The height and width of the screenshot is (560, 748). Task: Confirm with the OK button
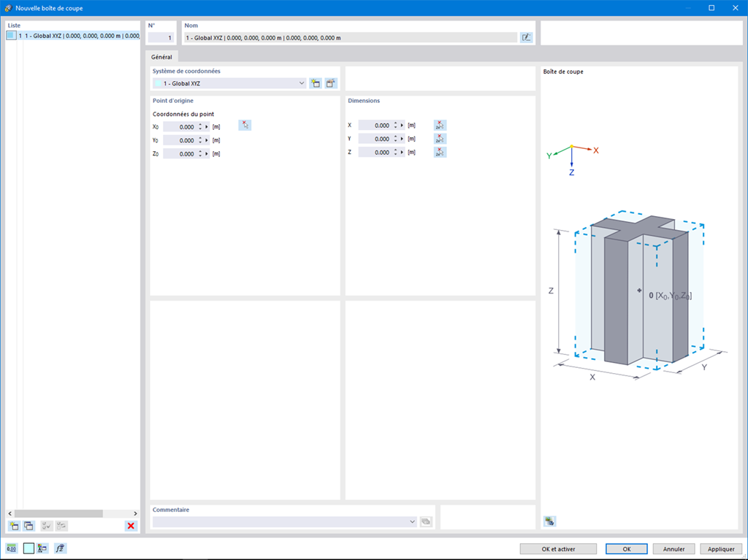click(626, 549)
